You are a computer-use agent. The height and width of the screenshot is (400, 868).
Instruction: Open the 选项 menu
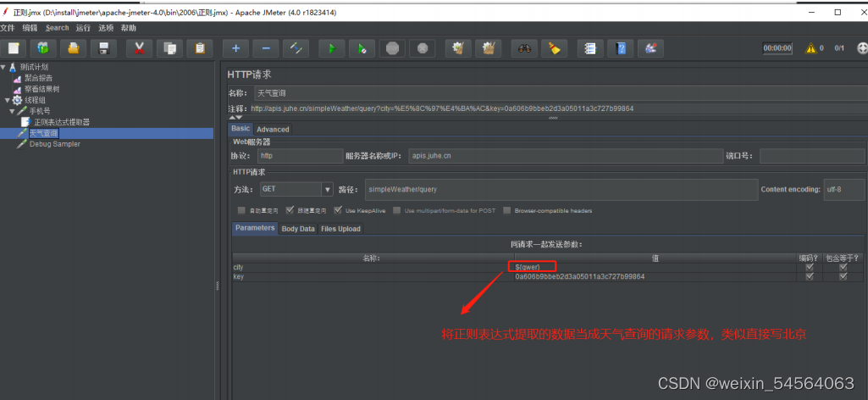(107, 28)
